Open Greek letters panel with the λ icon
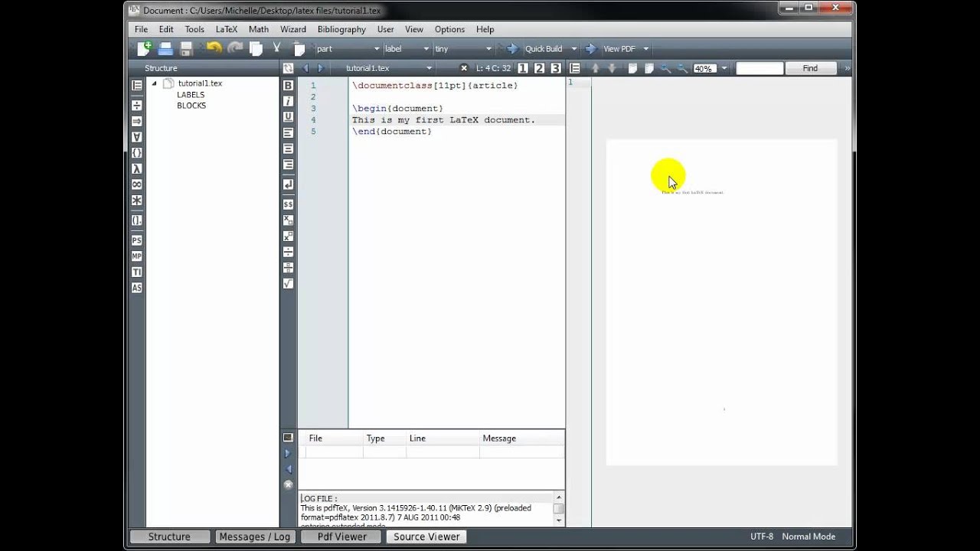Screen dimensions: 980x551 [x=136, y=168]
